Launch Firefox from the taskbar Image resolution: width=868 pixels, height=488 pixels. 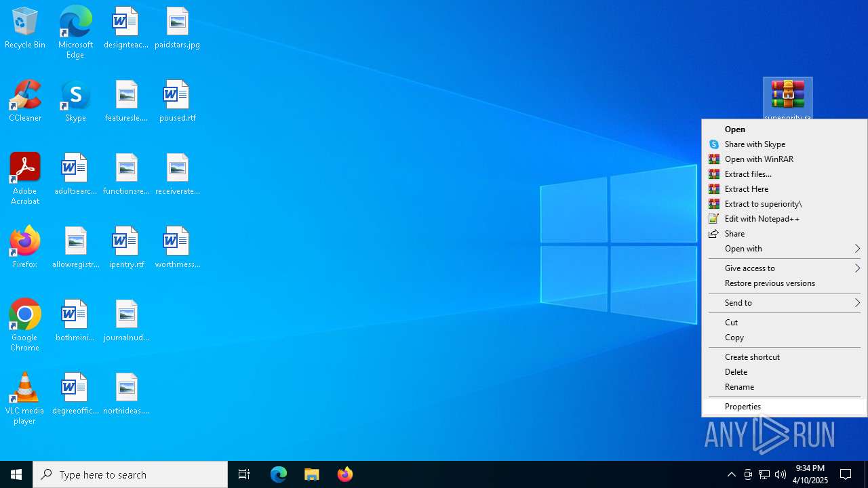[345, 474]
